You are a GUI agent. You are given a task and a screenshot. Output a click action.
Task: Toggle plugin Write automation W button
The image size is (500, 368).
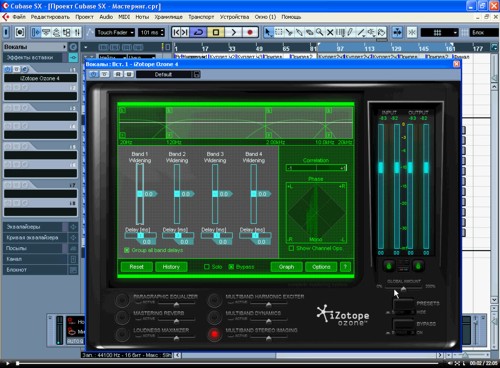pos(128,74)
